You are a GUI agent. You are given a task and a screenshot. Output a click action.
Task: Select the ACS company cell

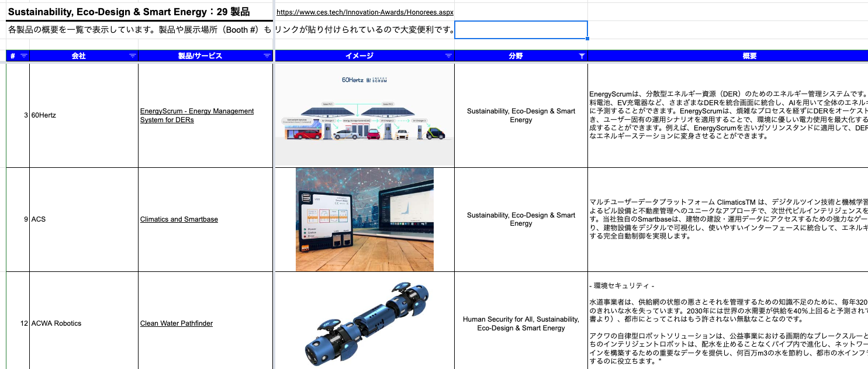coord(84,219)
